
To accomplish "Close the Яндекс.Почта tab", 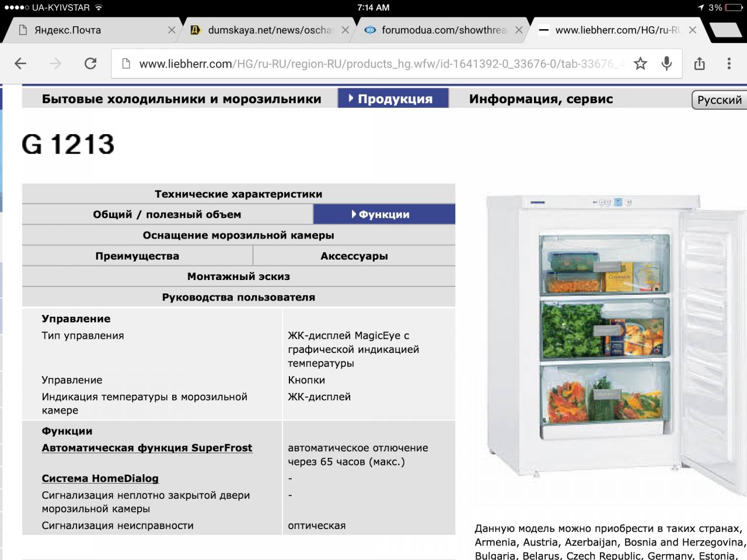I will [172, 30].
